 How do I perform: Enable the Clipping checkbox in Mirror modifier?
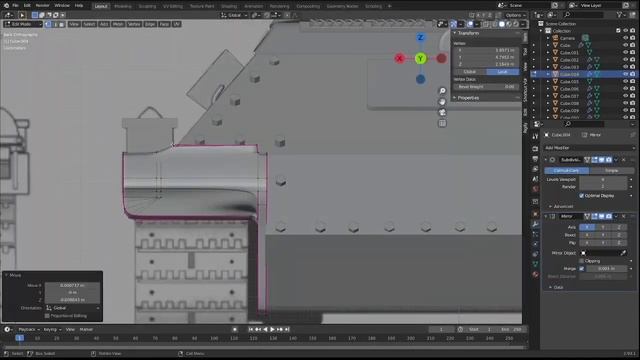[581, 261]
